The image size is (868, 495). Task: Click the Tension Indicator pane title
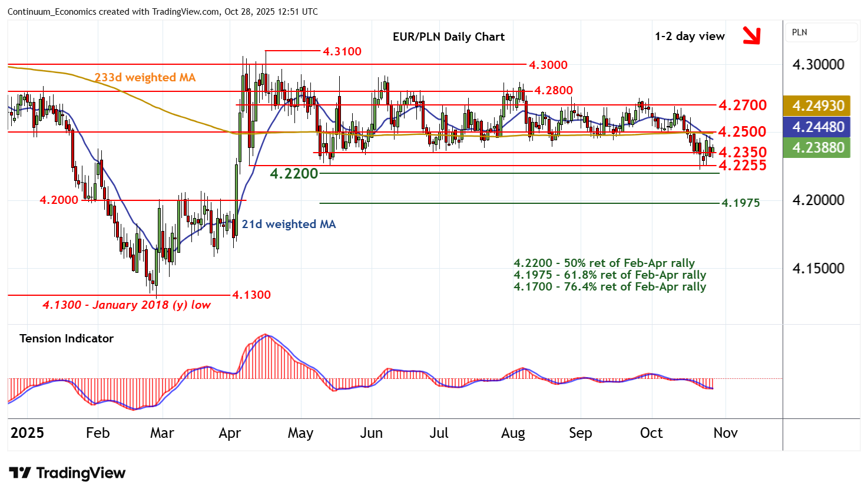click(67, 338)
